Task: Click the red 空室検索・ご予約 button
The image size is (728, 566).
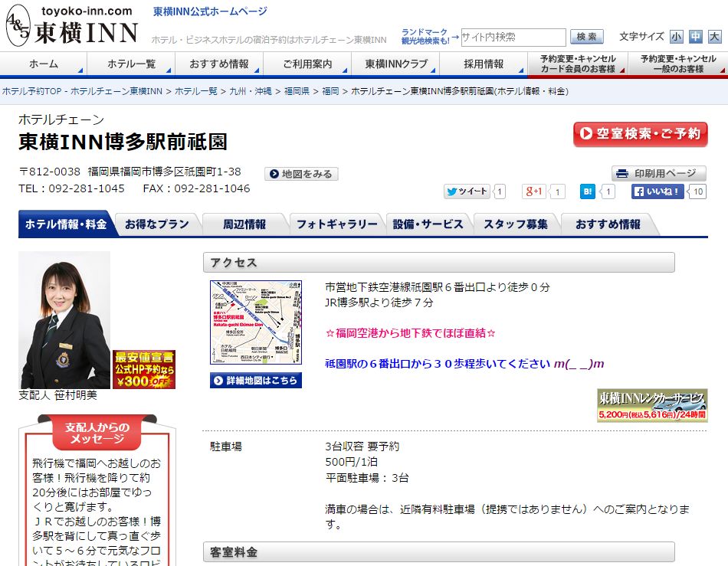Action: (x=640, y=134)
